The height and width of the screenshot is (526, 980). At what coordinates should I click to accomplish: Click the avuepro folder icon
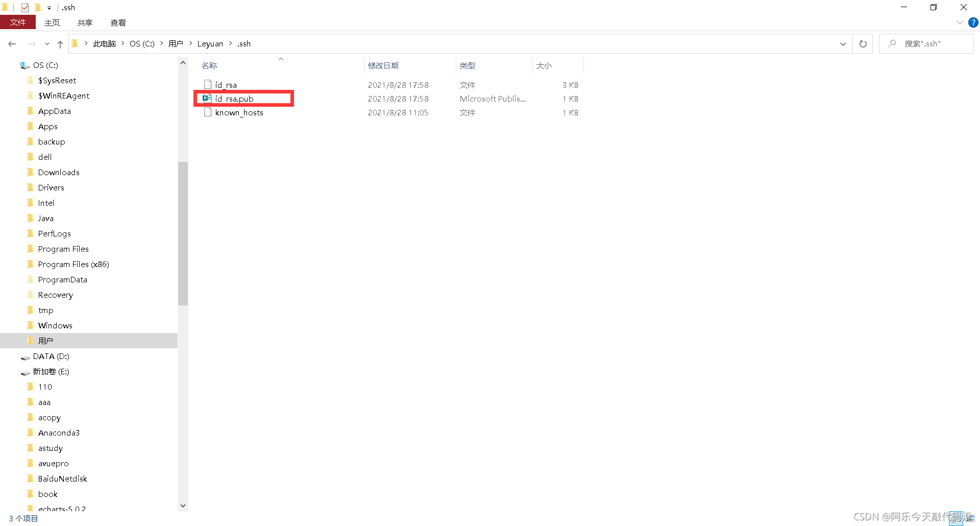click(x=30, y=463)
